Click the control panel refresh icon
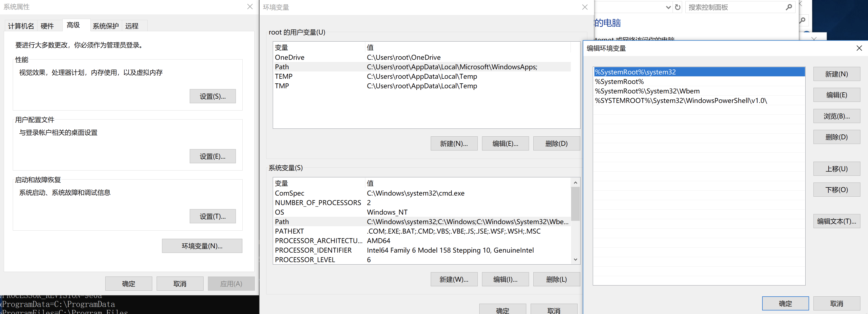Screen dimensions: 868x314 678,7
